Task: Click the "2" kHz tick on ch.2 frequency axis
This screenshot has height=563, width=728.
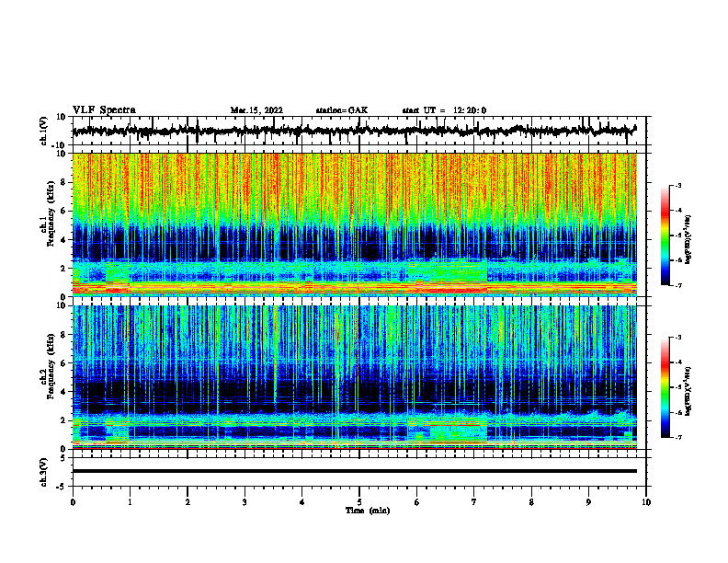Action: point(63,420)
